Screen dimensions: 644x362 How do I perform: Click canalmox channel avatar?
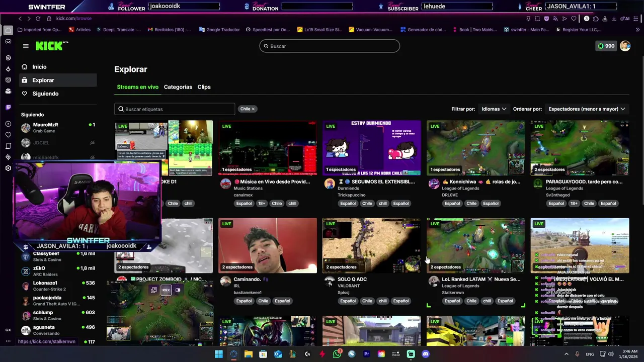[225, 184]
